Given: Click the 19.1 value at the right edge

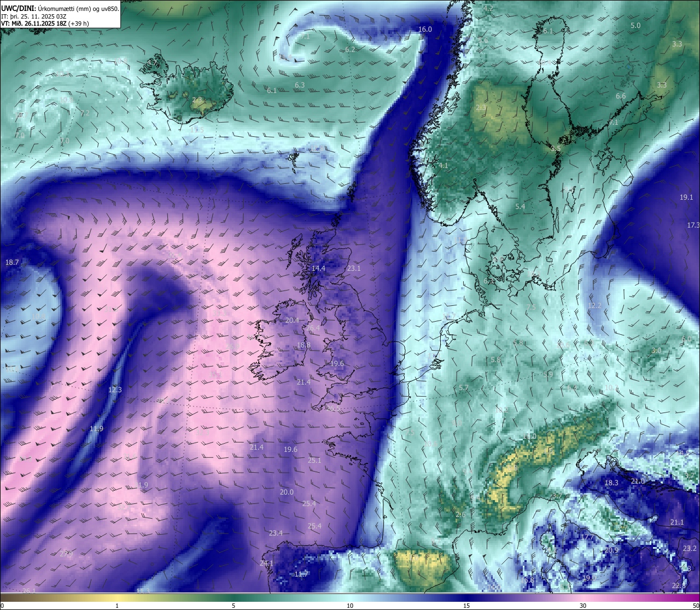Looking at the screenshot, I should [x=686, y=197].
